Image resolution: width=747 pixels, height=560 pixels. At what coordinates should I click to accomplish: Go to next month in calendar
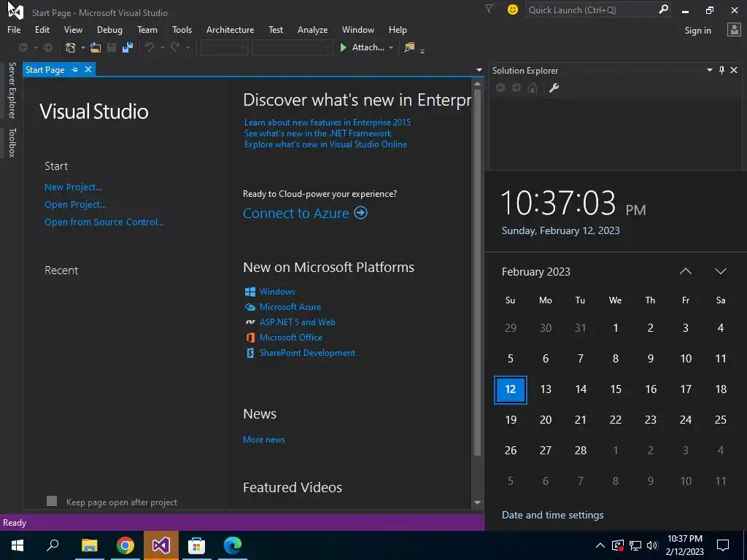[x=720, y=271]
